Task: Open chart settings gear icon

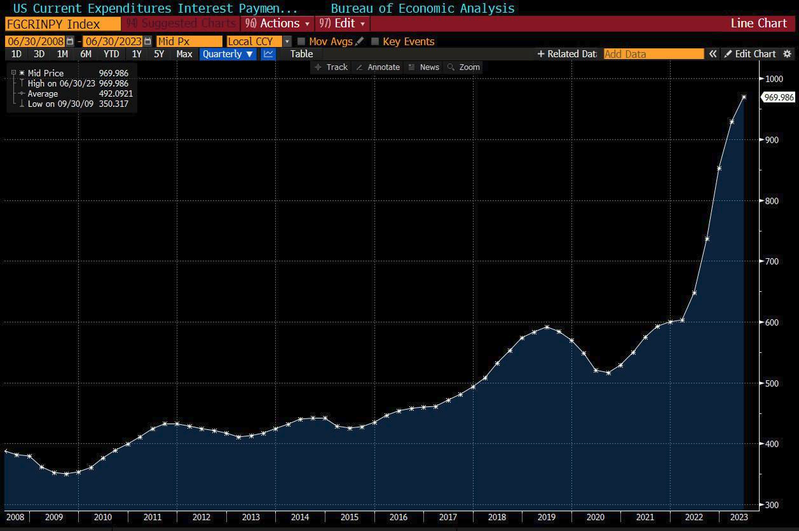Action: tap(788, 54)
